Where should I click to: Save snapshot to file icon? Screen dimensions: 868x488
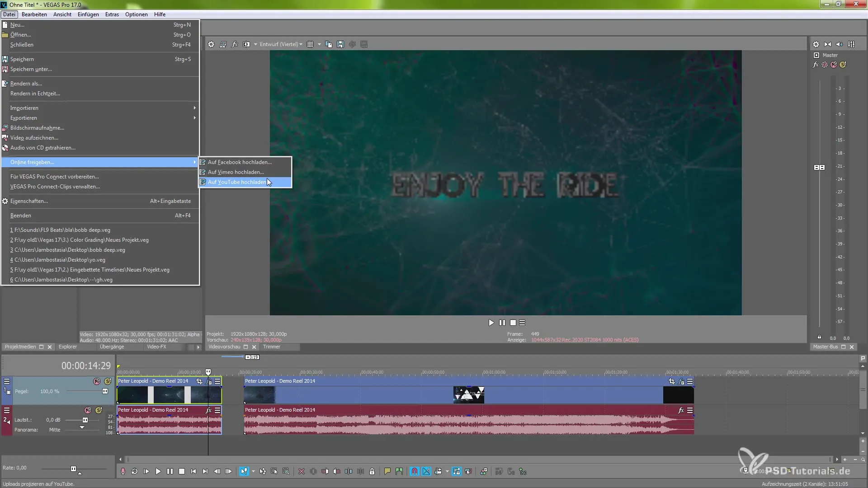[x=340, y=44]
